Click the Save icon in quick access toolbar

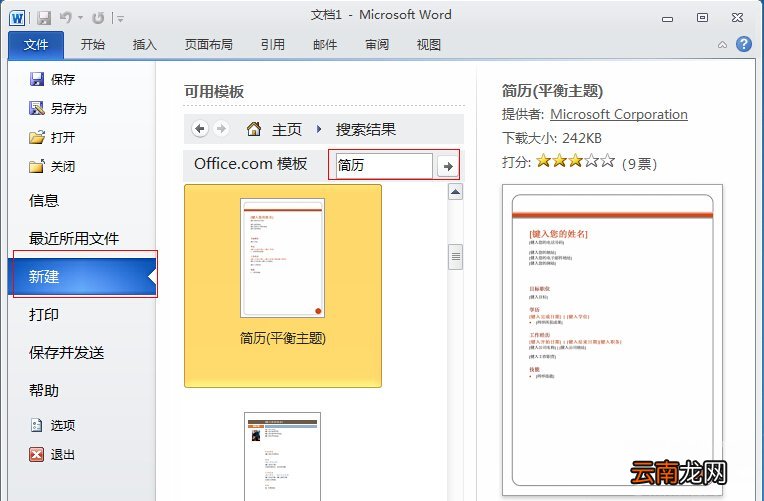tap(44, 18)
